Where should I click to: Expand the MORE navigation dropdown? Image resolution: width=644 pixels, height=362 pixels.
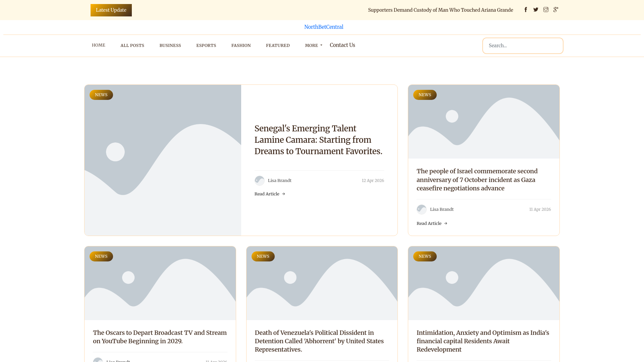[313, 45]
